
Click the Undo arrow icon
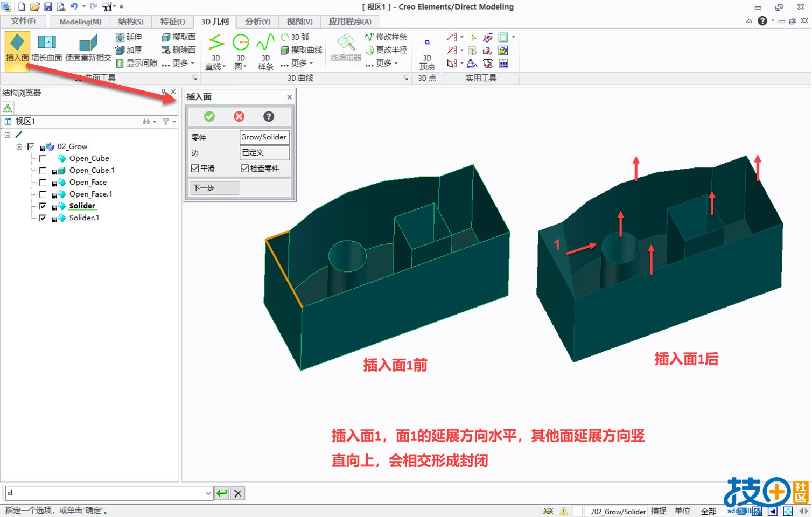tap(74, 6)
